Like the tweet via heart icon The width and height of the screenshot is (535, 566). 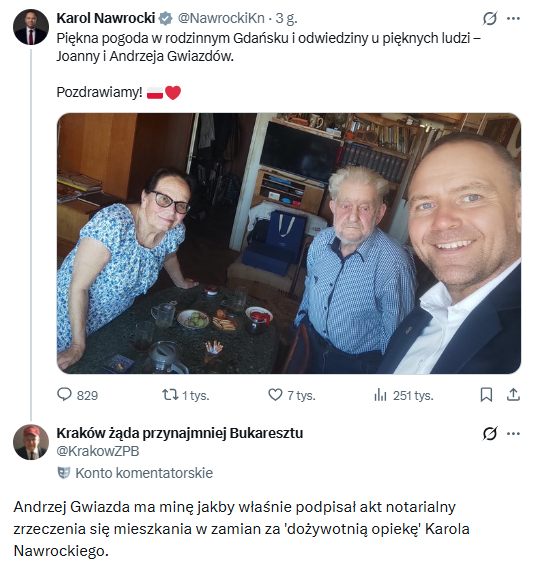[x=275, y=395]
